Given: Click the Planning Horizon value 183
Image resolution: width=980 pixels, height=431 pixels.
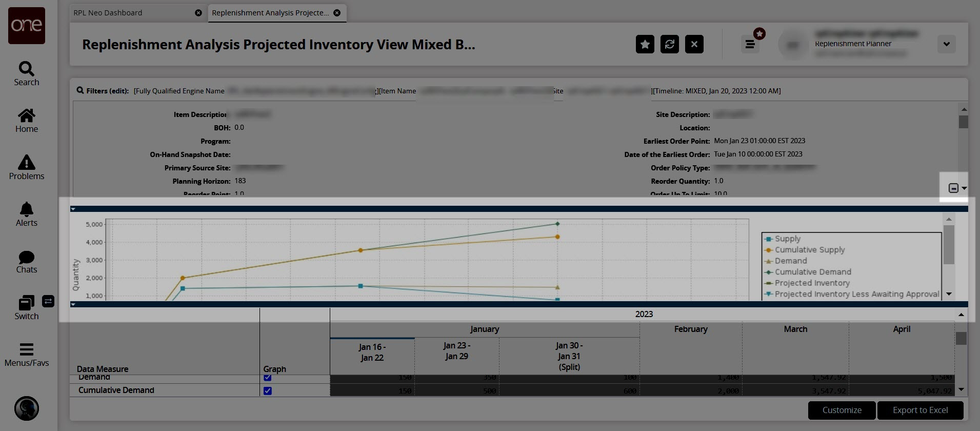Looking at the screenshot, I should coord(240,181).
